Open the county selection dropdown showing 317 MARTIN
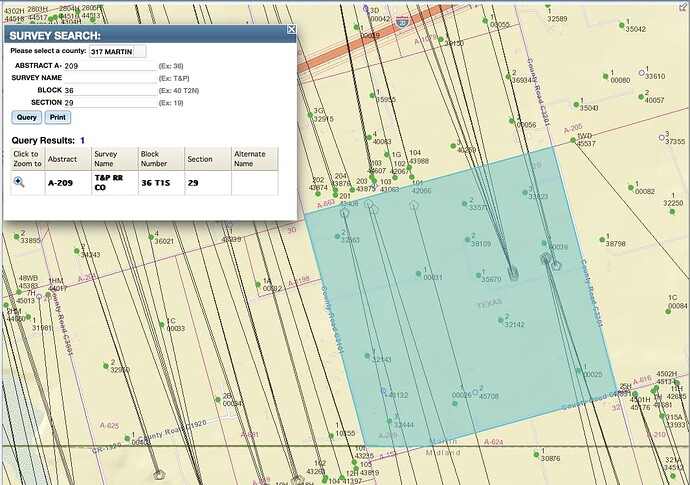Screen dimensions: 690x485 click(x=117, y=51)
